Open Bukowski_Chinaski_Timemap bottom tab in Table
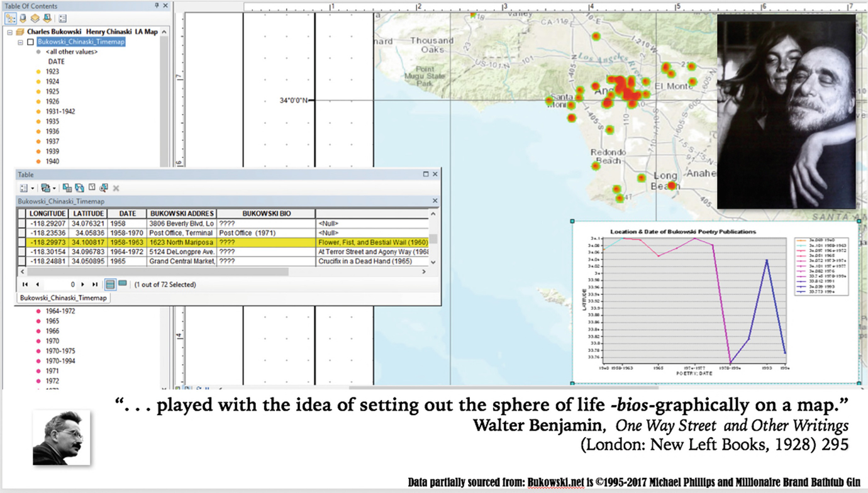The height and width of the screenshot is (493, 868). (63, 298)
